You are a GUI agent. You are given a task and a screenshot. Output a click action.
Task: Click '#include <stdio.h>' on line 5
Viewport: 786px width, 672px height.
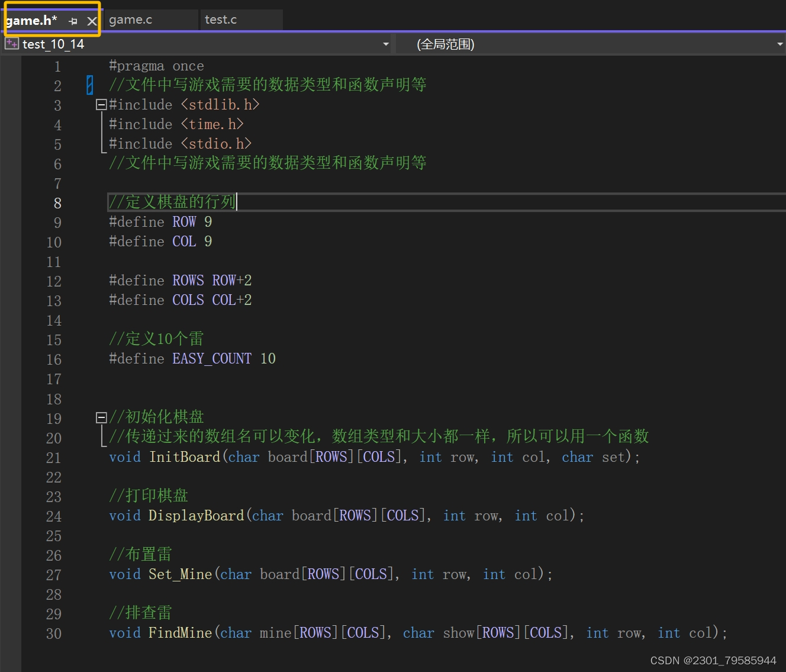click(x=180, y=144)
